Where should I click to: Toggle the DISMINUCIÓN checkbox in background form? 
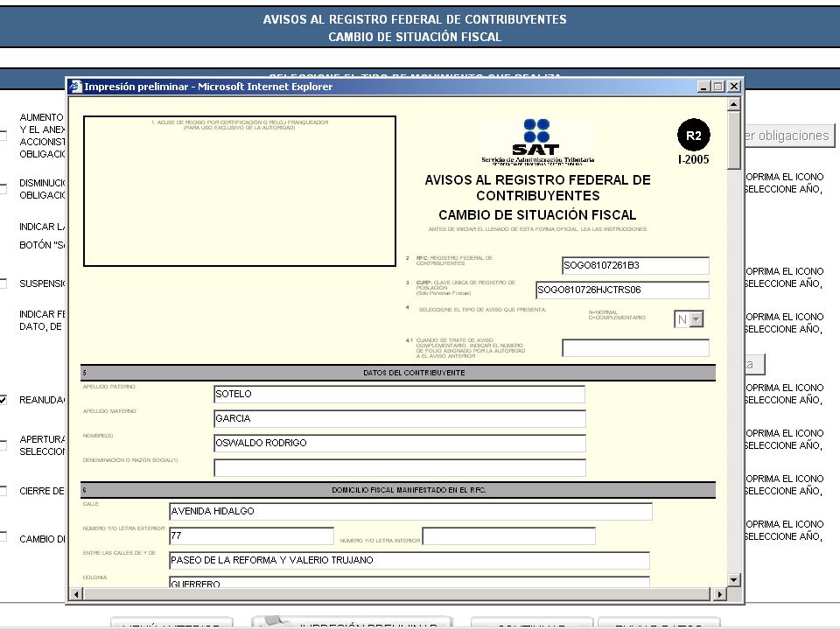tap(3, 189)
